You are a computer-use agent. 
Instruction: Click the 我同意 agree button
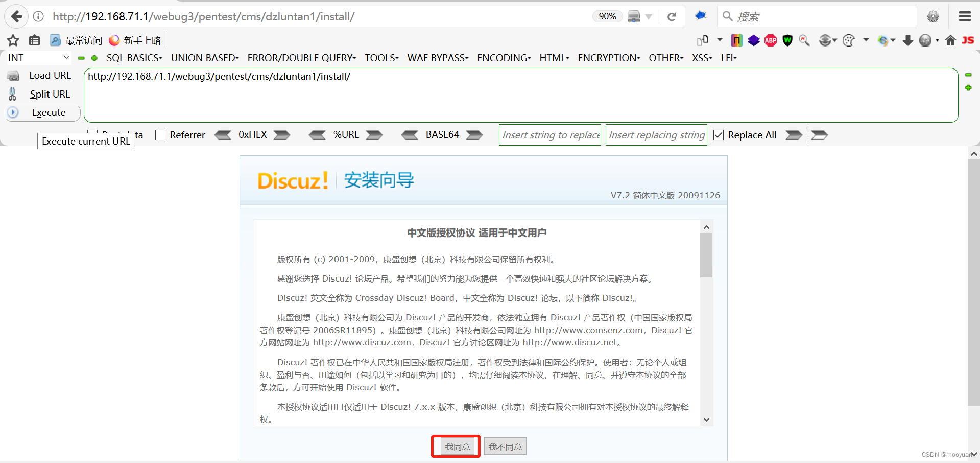pyautogui.click(x=457, y=447)
